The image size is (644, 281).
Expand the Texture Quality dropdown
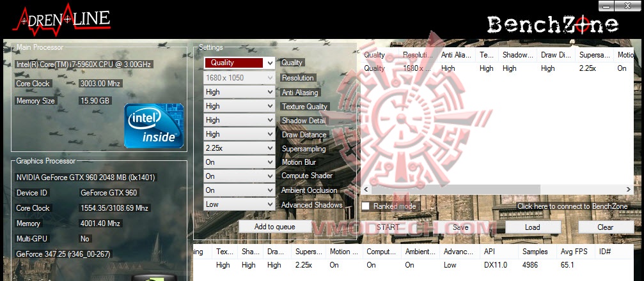pyautogui.click(x=239, y=106)
